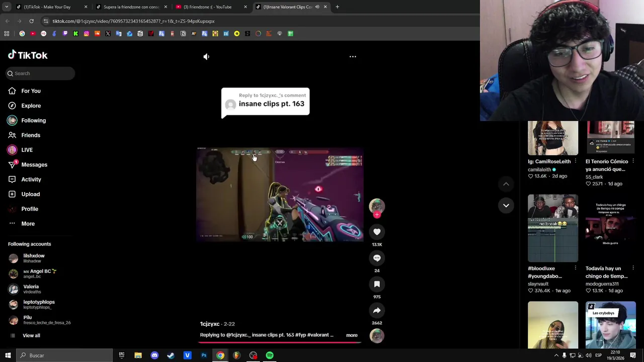
Task: Seek on the pink video progress bar
Action: click(x=280, y=342)
